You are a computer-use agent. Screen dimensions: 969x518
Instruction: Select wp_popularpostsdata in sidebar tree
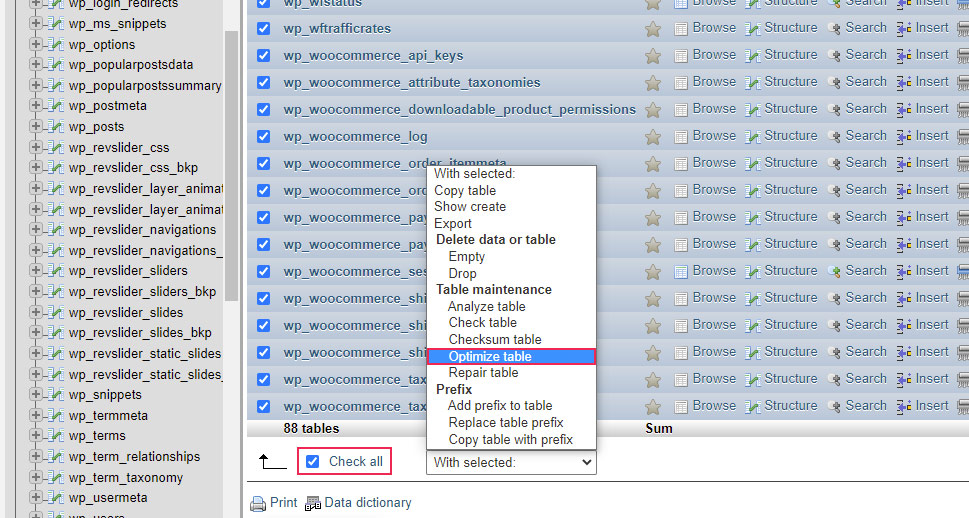[x=131, y=65]
